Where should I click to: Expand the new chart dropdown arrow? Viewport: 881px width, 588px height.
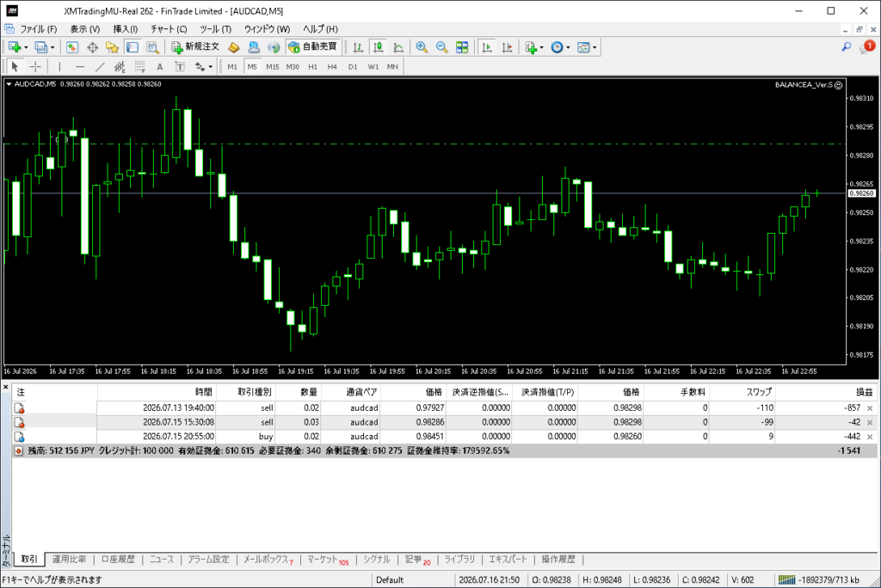click(x=26, y=48)
